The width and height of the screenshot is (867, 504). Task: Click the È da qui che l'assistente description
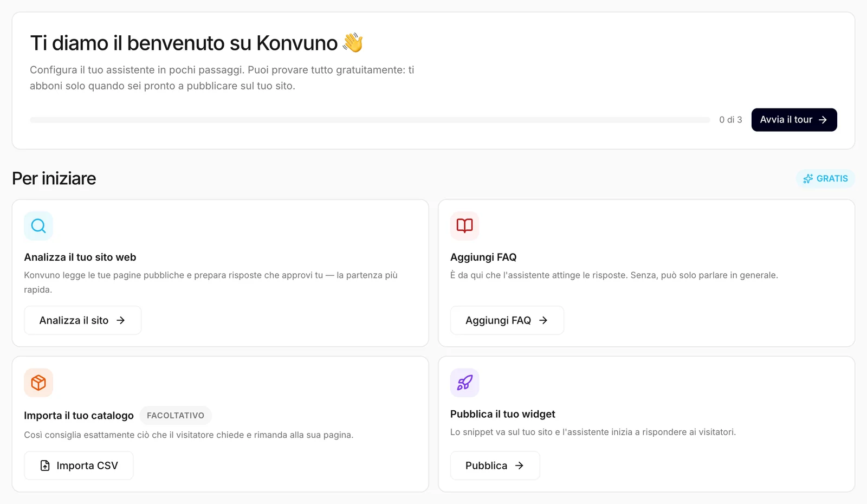[614, 275]
